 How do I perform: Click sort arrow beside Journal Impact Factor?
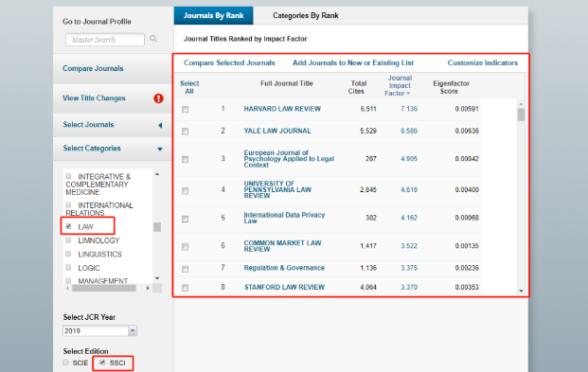click(x=408, y=94)
